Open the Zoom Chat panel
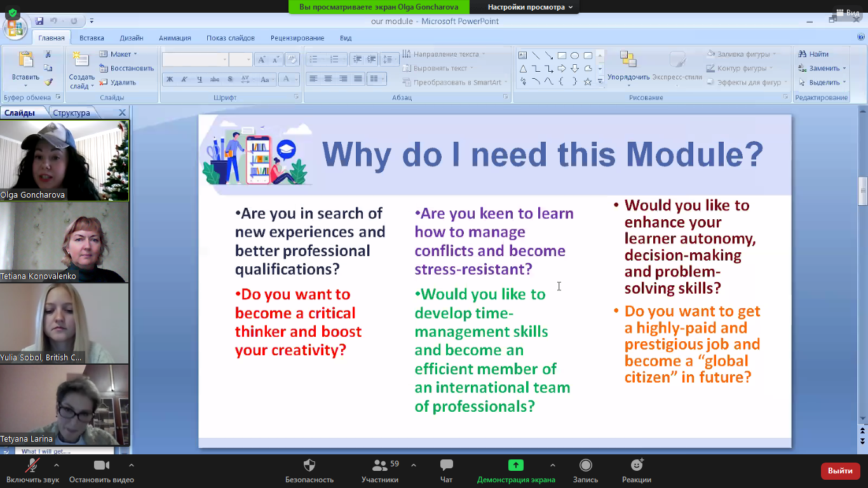The height and width of the screenshot is (488, 868). point(446,466)
